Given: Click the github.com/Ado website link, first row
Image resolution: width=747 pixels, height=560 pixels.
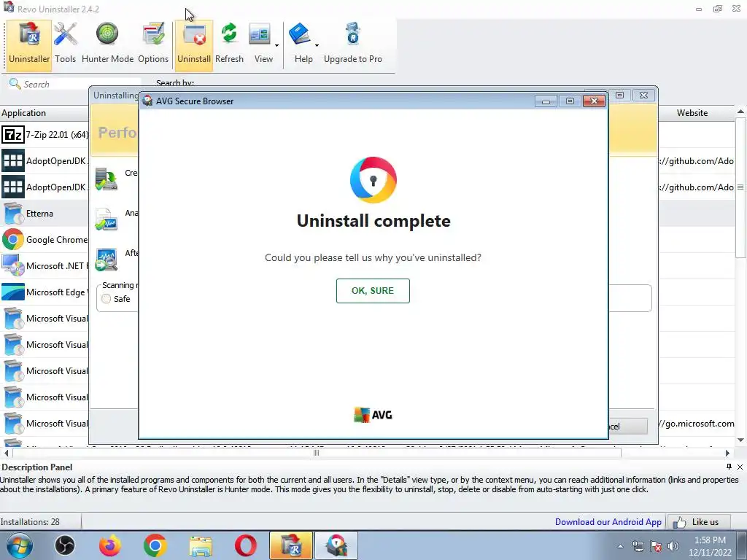Looking at the screenshot, I should point(696,161).
